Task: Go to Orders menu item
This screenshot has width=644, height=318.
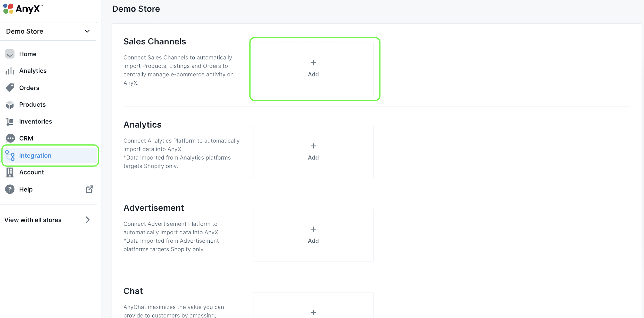Action: tap(29, 88)
